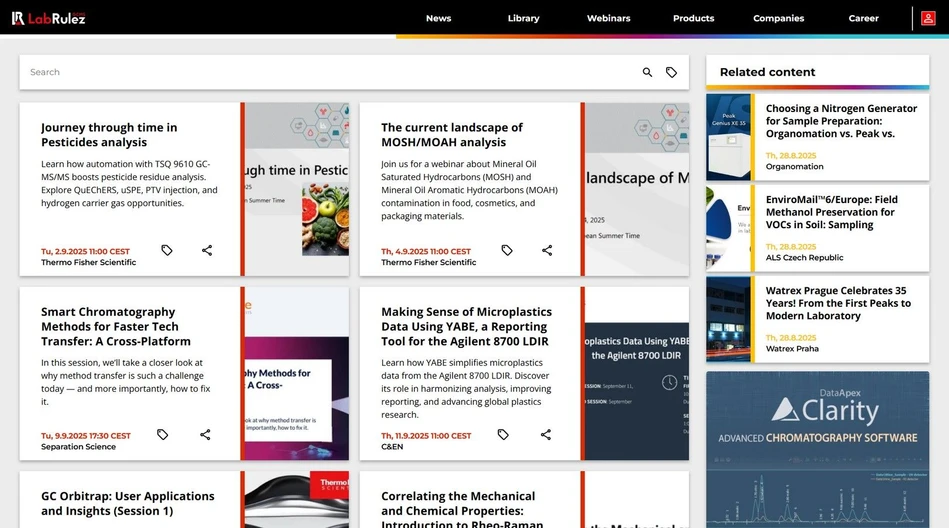Share the Microplastics Data webinar
949x528 pixels.
(x=546, y=434)
